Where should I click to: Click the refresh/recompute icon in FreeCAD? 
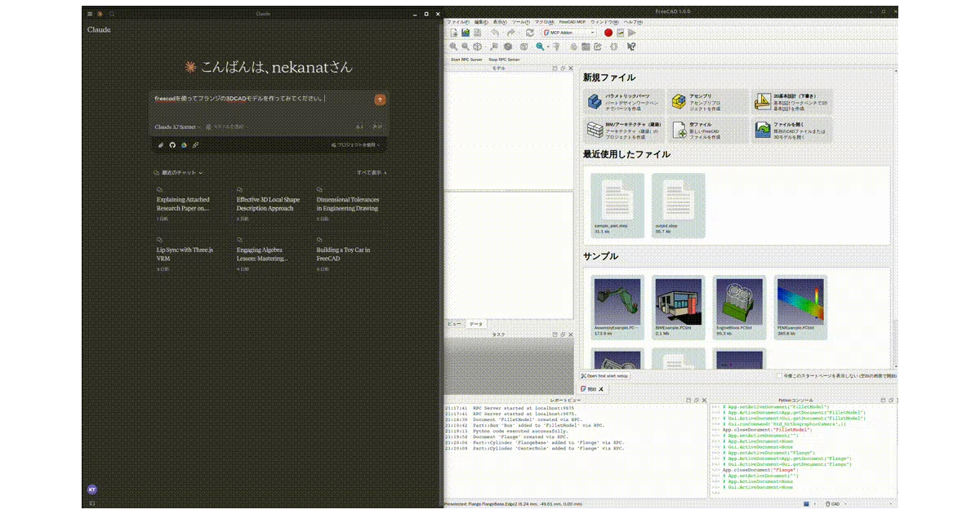click(x=530, y=33)
